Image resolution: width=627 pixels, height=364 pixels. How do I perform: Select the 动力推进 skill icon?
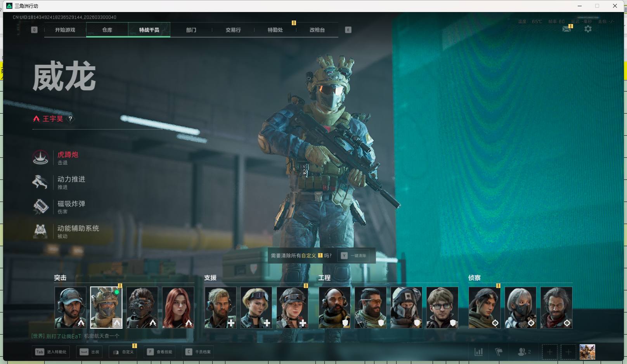[40, 182]
